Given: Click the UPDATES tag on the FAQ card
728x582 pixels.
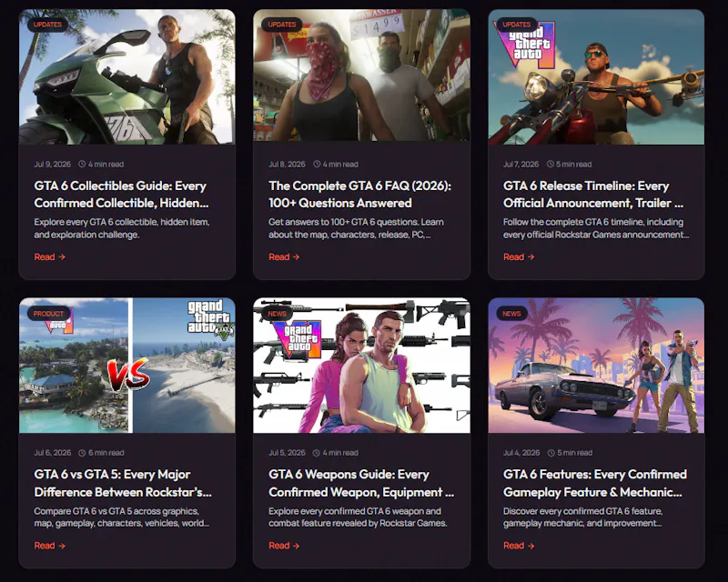Looking at the screenshot, I should pos(282,25).
